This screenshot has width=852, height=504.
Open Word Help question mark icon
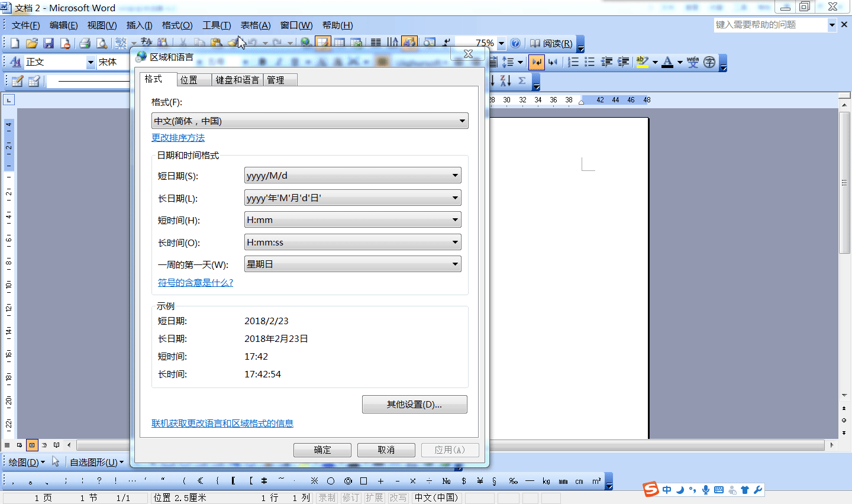pyautogui.click(x=515, y=43)
